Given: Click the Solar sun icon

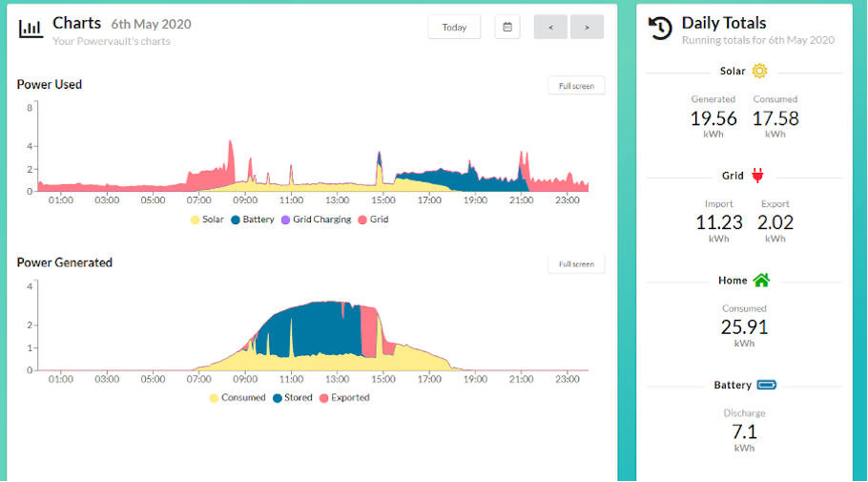Looking at the screenshot, I should coord(759,71).
